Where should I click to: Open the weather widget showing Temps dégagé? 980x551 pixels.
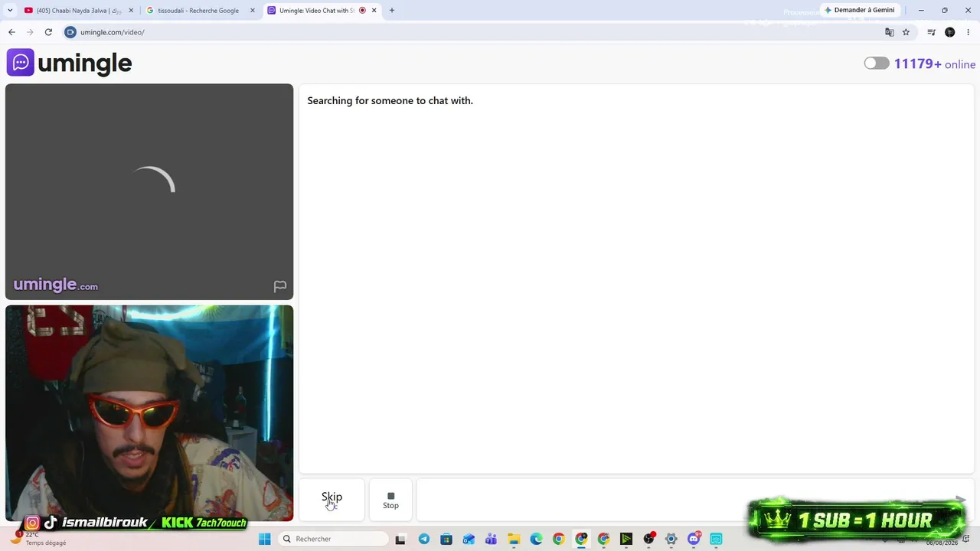coord(38,539)
